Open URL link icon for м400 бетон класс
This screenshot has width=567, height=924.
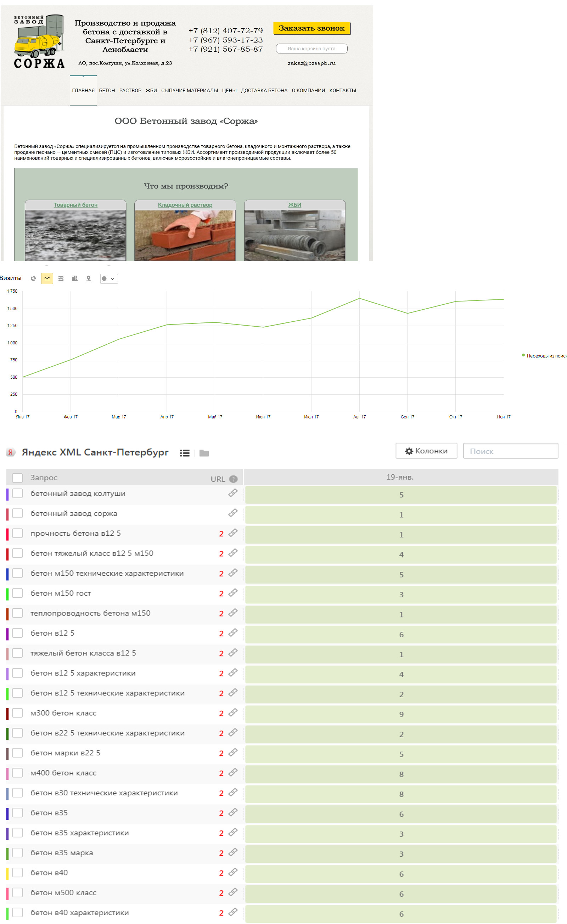click(233, 772)
